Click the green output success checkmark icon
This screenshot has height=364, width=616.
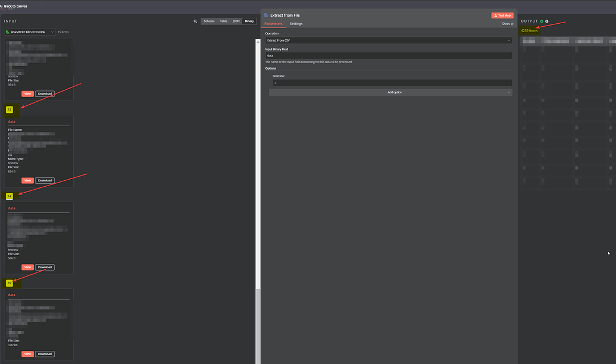coord(542,21)
